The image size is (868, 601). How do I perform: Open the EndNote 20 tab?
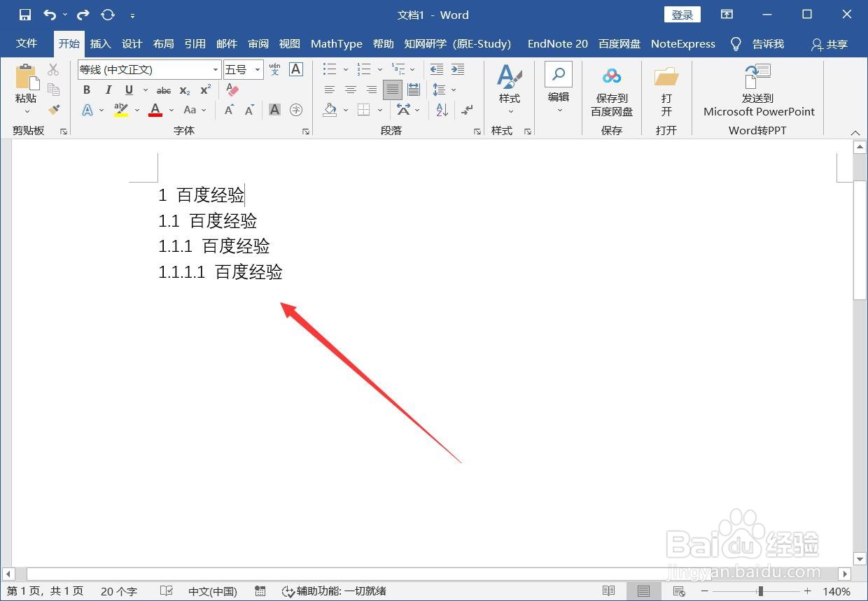pos(557,43)
